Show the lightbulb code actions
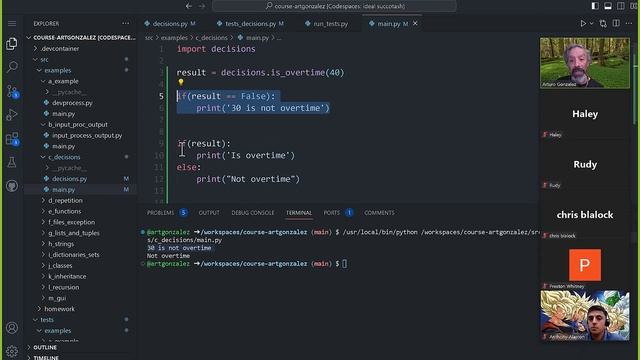Screen dimensions: 640x360 pos(181,83)
